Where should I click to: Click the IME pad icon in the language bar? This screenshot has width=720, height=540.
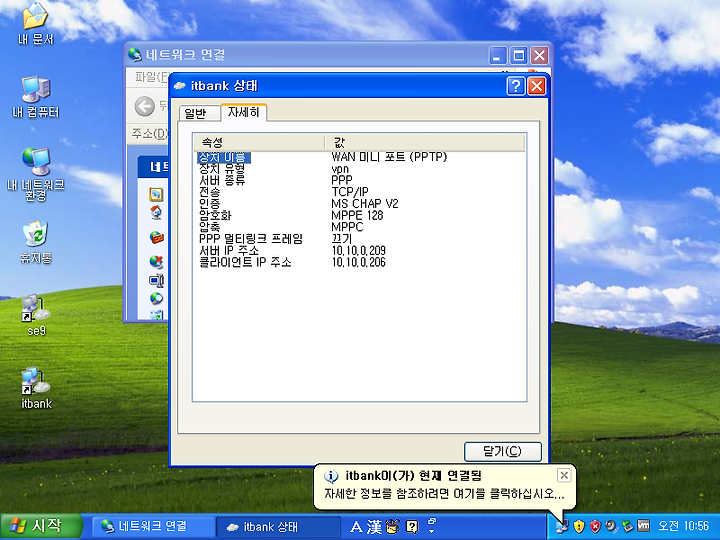pos(393,527)
